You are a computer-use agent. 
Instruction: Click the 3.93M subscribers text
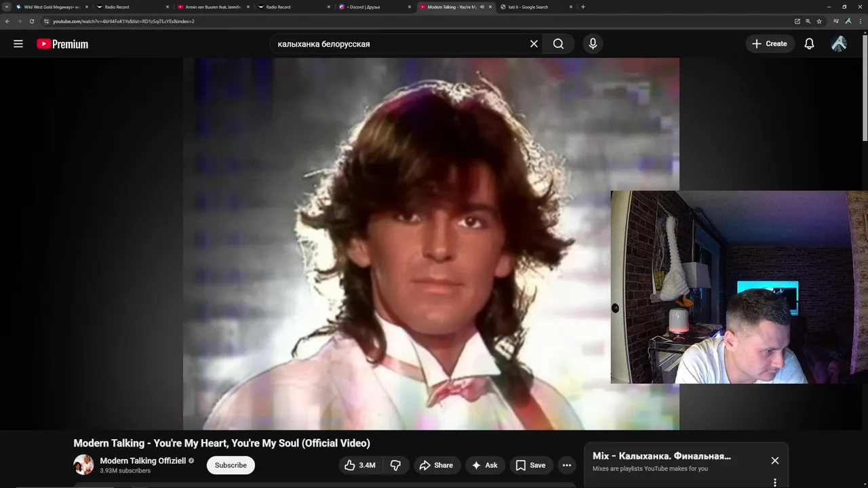coord(125,470)
